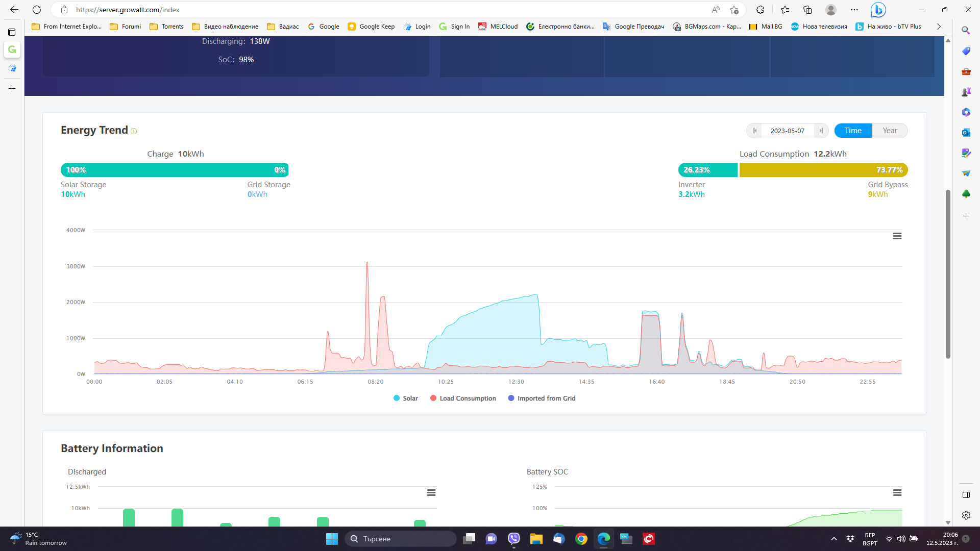Select the Time view tab
This screenshot has width=980, height=551.
tap(852, 131)
